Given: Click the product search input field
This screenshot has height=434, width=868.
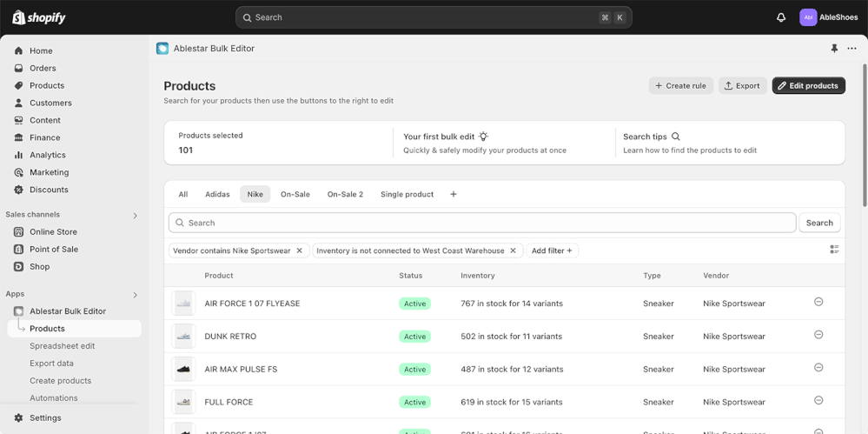Looking at the screenshot, I should (x=482, y=223).
